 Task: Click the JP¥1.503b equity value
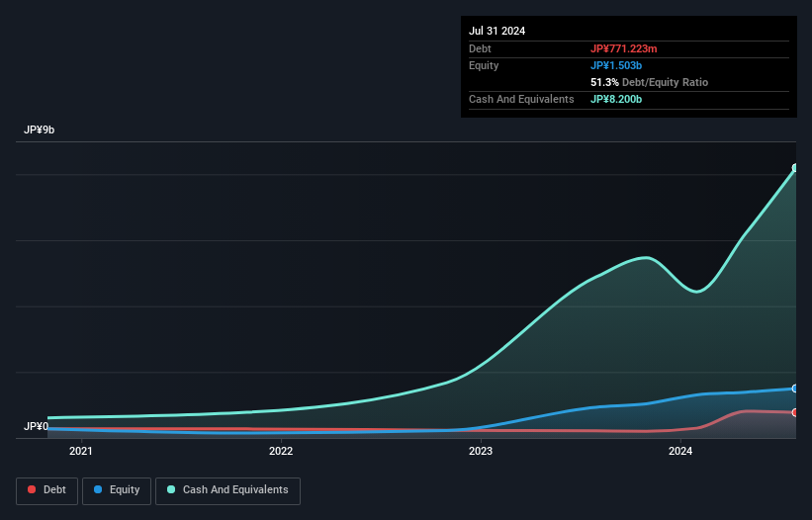tap(616, 65)
